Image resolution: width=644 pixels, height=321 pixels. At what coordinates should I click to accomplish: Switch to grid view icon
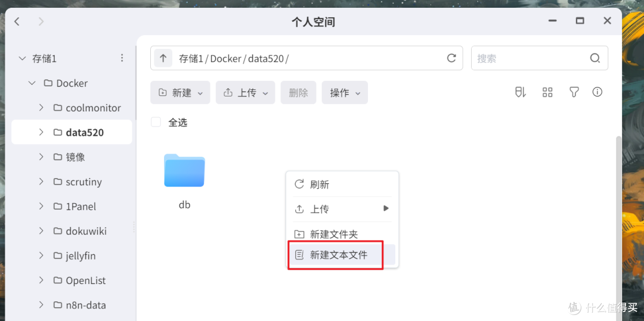[x=547, y=92]
